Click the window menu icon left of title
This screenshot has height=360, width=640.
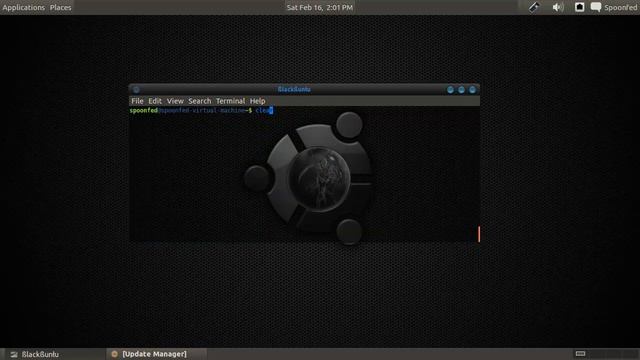point(136,89)
